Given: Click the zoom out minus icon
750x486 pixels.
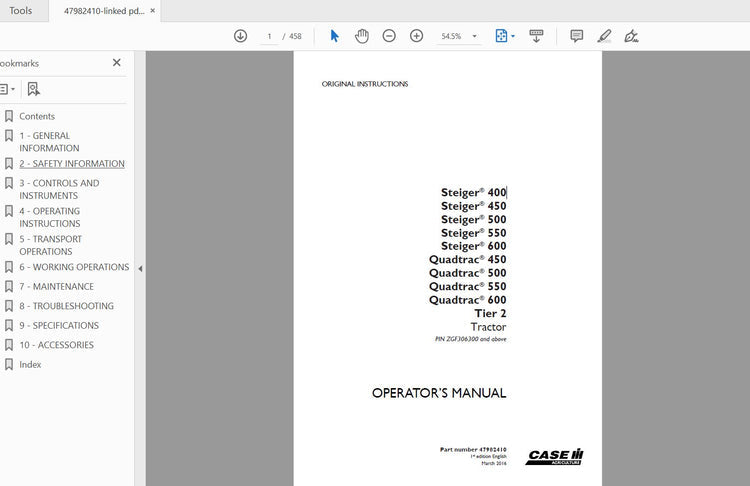Looking at the screenshot, I should click(389, 36).
